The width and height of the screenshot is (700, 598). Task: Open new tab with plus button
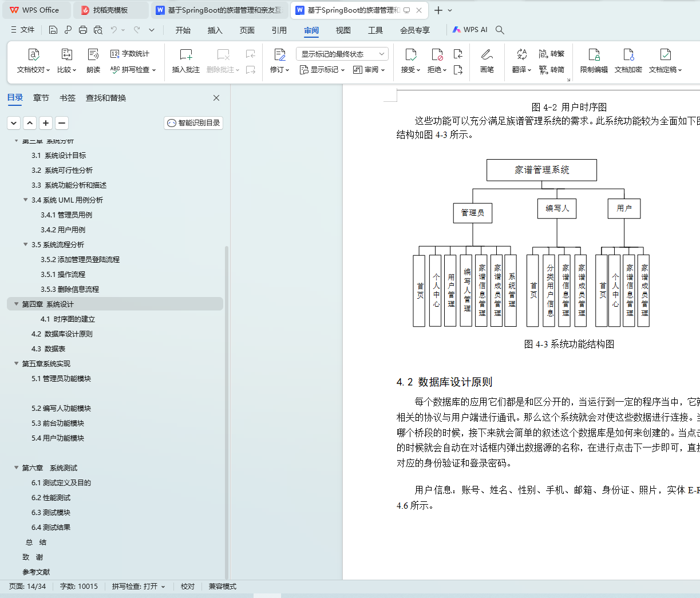(438, 10)
